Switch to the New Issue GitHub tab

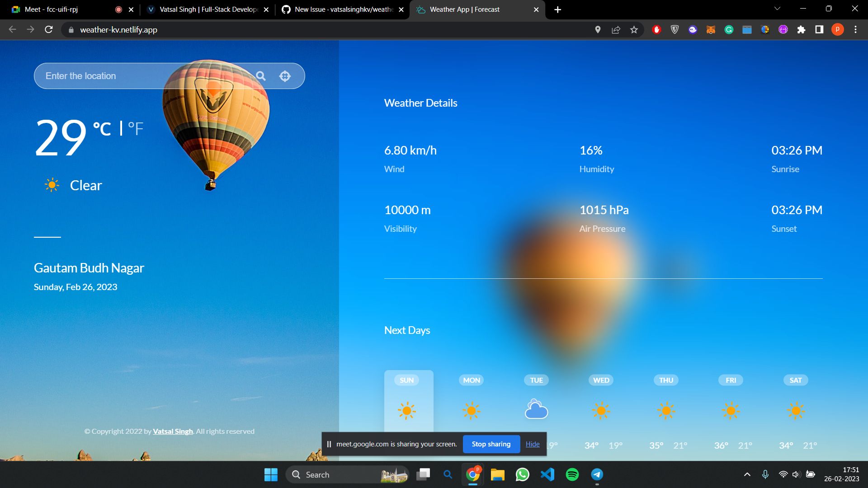(343, 9)
